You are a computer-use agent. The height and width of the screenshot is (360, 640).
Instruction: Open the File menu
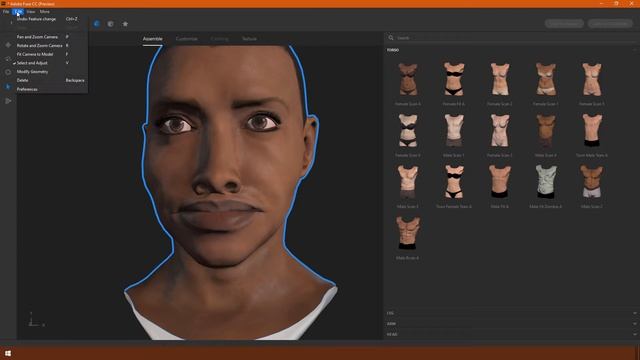6,11
